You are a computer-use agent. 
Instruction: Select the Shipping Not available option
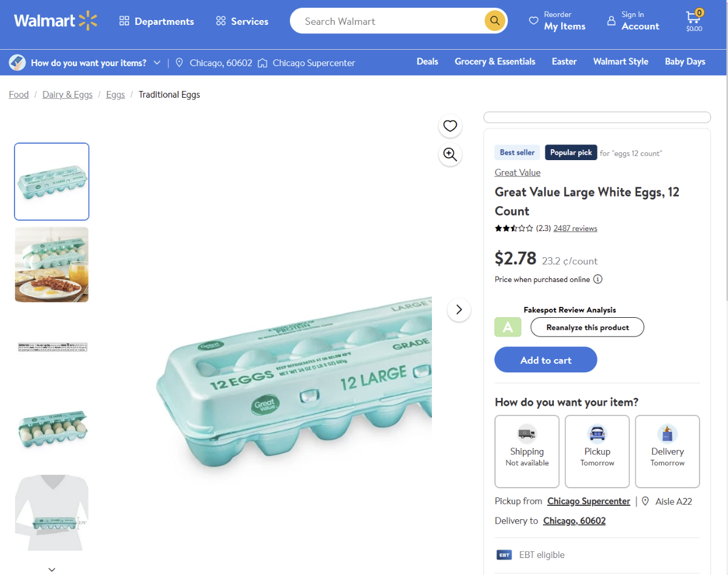527,451
